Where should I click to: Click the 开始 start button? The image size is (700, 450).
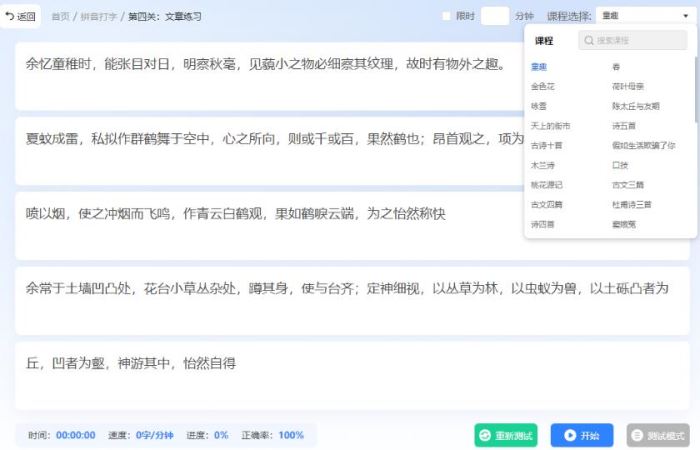582,435
